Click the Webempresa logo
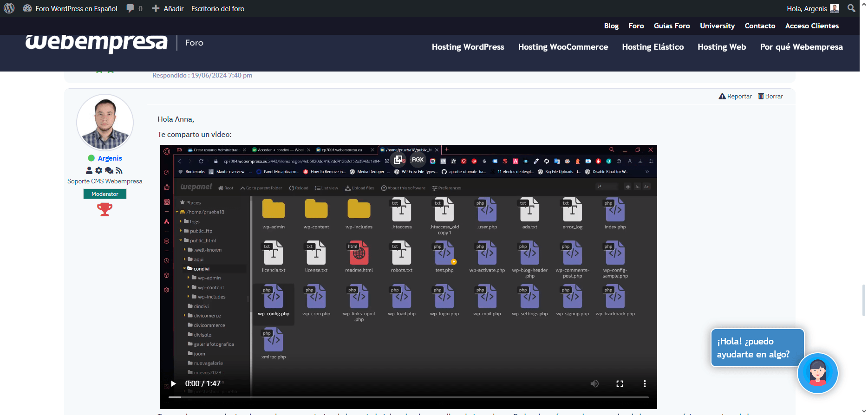Image resolution: width=868 pixels, height=415 pixels. [x=96, y=43]
